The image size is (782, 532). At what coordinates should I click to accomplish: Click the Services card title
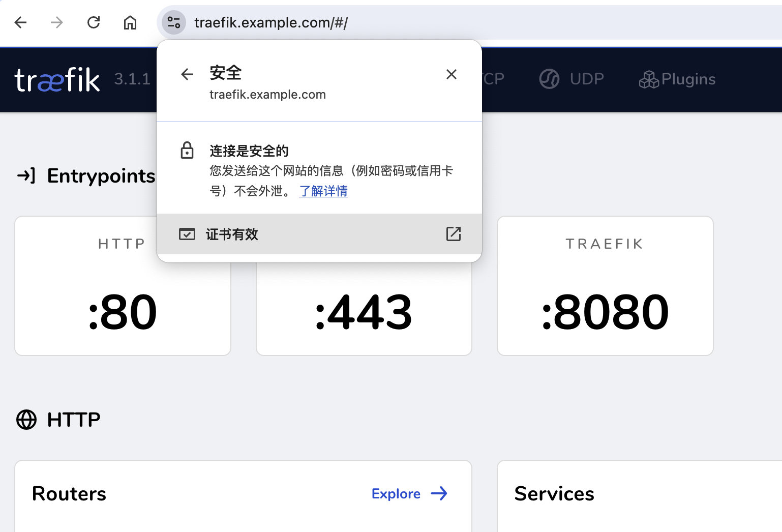tap(554, 494)
